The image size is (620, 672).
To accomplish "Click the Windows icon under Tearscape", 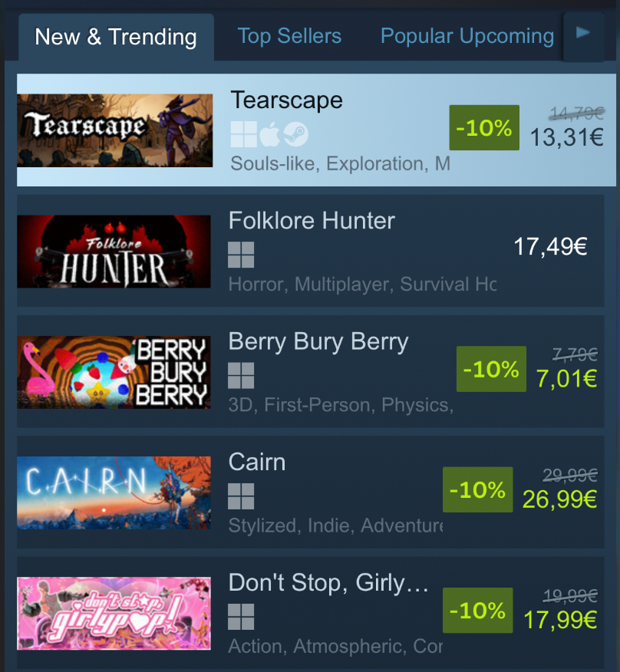I will point(243,134).
